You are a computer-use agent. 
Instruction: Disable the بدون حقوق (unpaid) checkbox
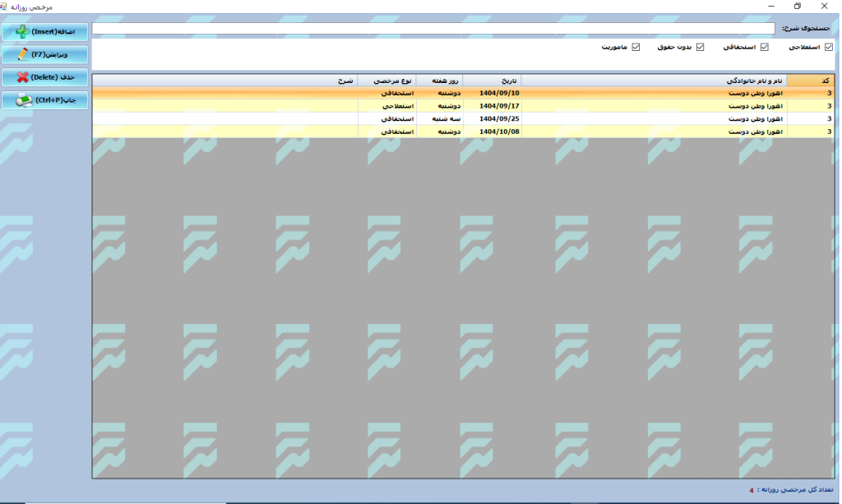point(701,48)
